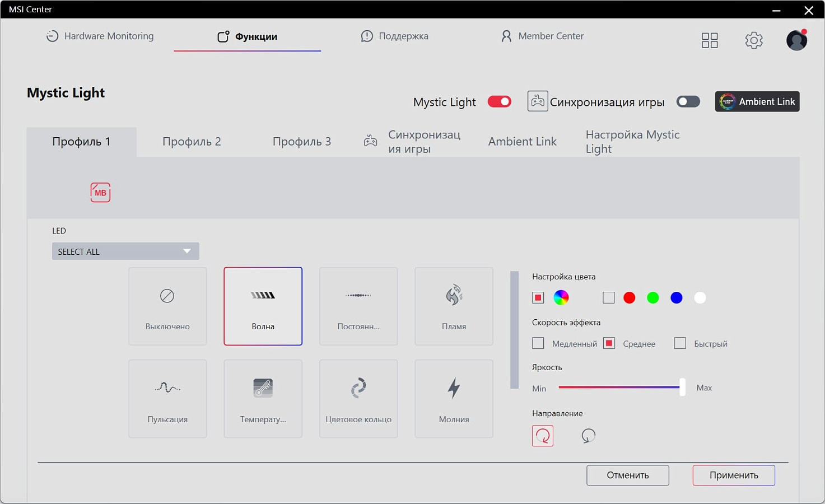Screen dimensions: 825x504
Task: Open MSI Center settings gear
Action: [754, 40]
